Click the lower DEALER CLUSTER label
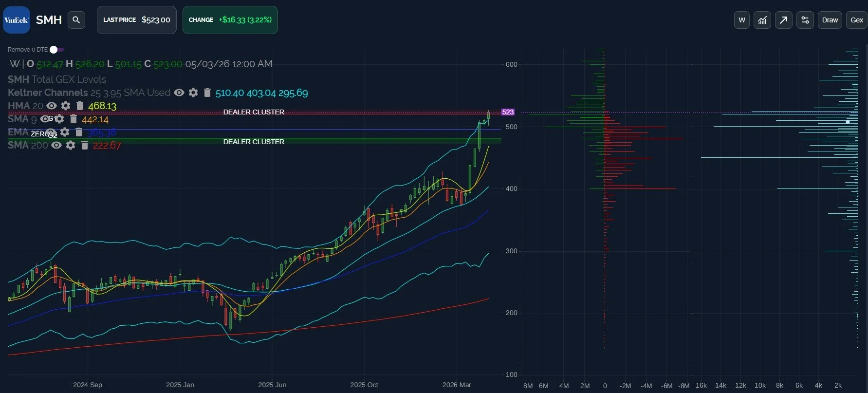868x393 pixels. (x=254, y=142)
